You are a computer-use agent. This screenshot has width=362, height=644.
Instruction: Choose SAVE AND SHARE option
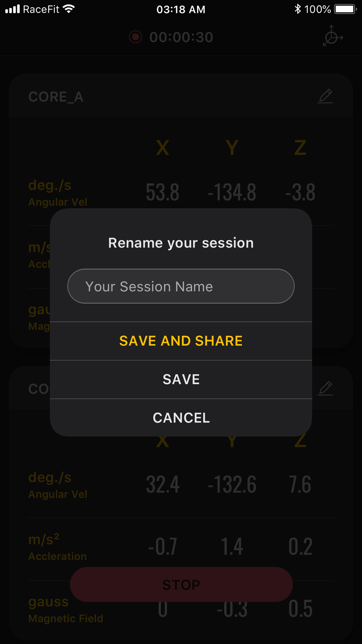click(x=181, y=341)
